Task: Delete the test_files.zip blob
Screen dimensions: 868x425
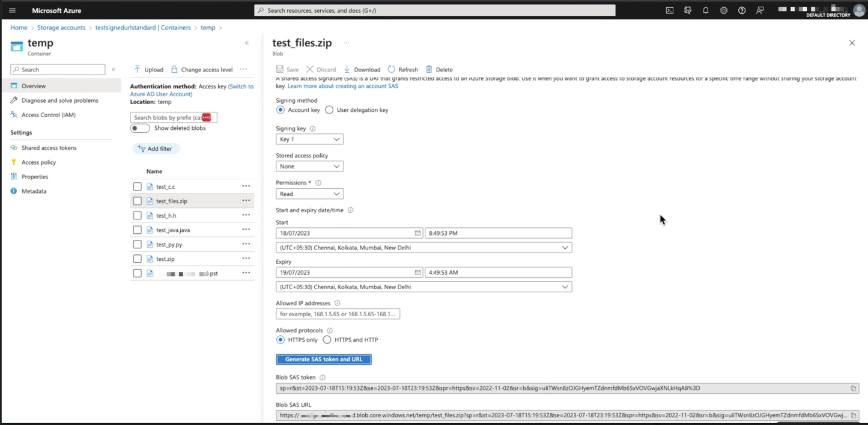Action: [439, 70]
